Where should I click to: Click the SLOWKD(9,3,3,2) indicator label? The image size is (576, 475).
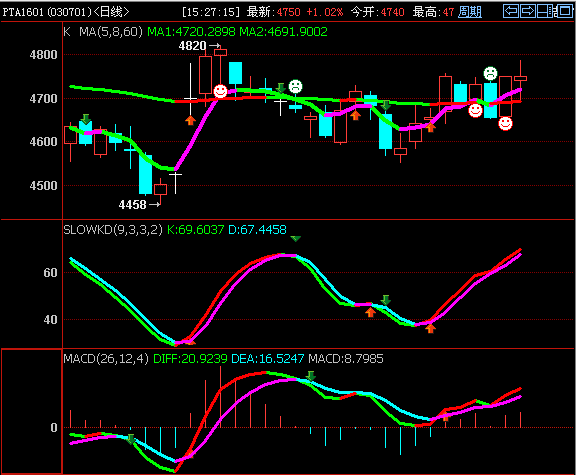[113, 230]
